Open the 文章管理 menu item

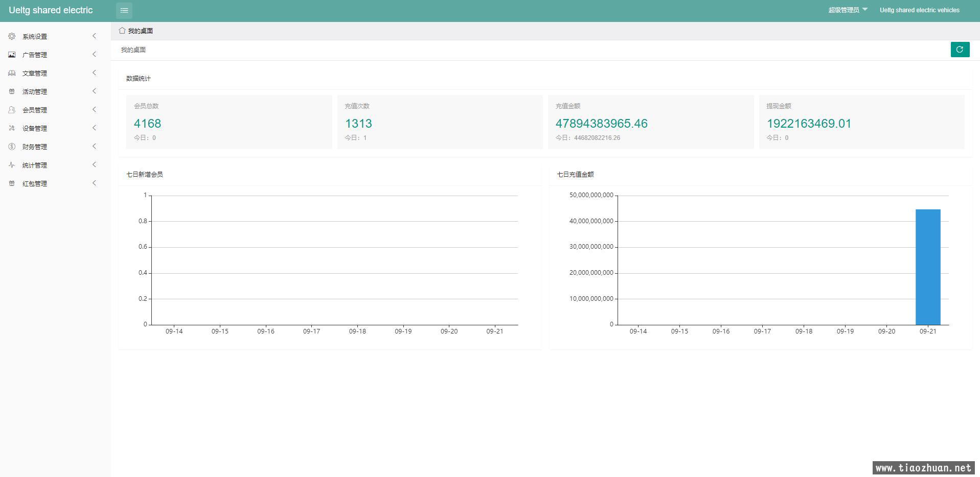(55, 73)
